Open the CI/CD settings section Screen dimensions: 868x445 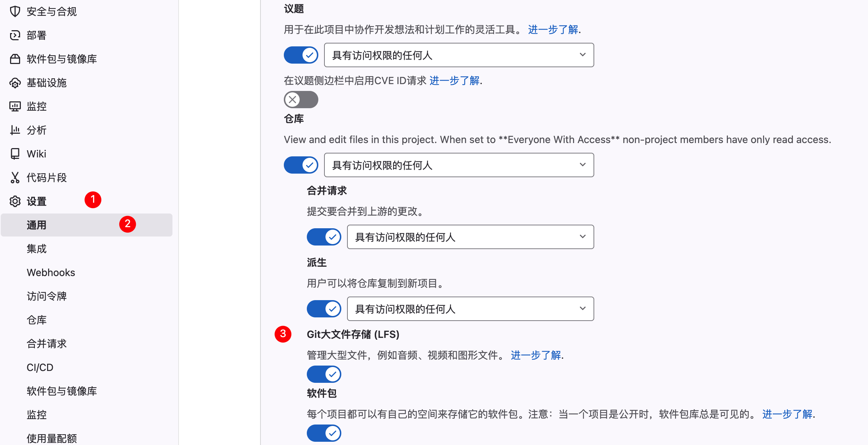[x=40, y=367]
